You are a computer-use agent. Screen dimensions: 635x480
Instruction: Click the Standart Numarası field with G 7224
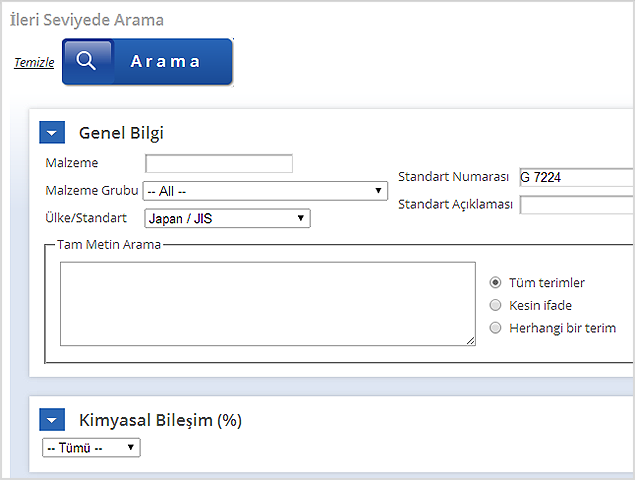pos(577,177)
